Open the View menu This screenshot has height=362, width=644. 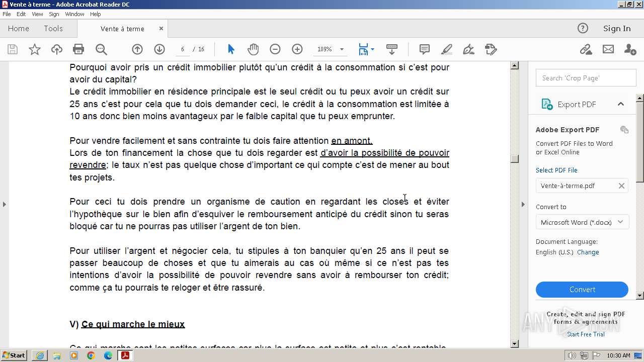click(38, 14)
